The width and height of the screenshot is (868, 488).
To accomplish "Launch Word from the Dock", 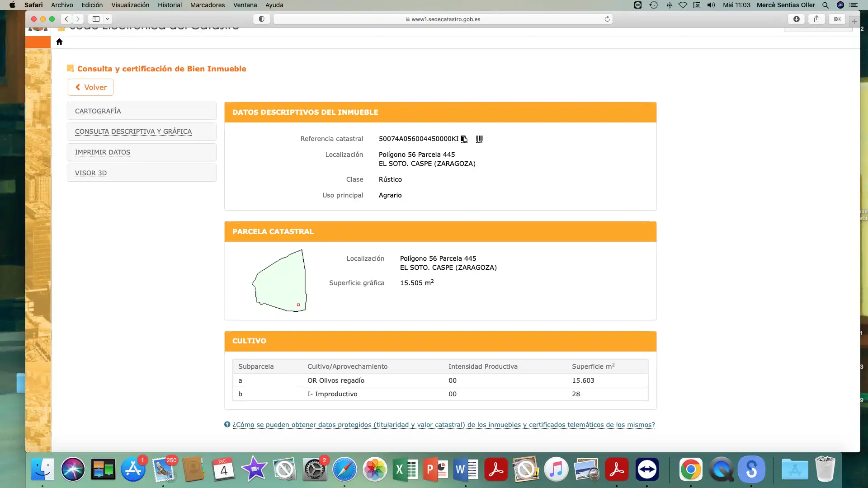I will point(466,469).
